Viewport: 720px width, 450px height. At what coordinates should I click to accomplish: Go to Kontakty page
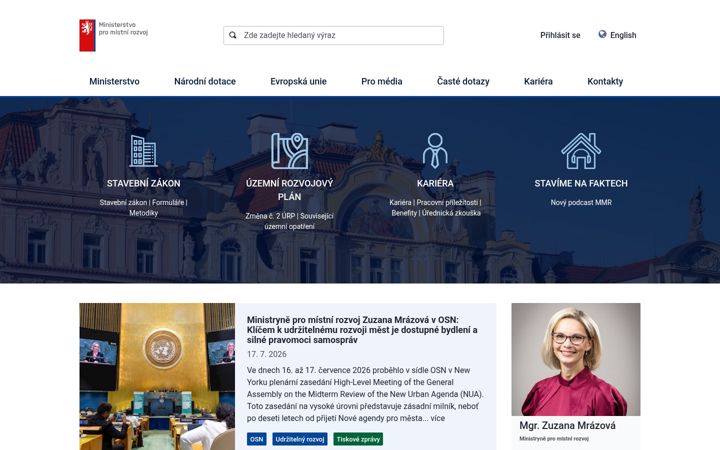pyautogui.click(x=605, y=81)
